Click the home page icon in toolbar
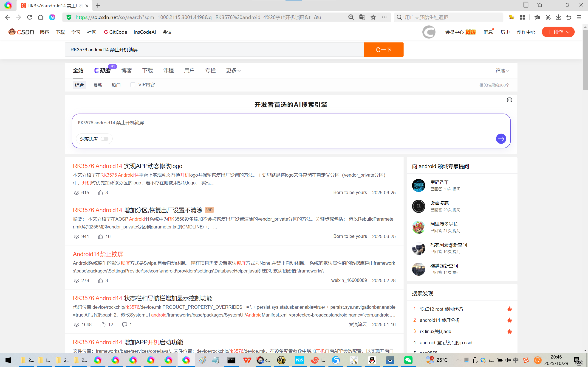588x367 pixels. click(x=41, y=17)
